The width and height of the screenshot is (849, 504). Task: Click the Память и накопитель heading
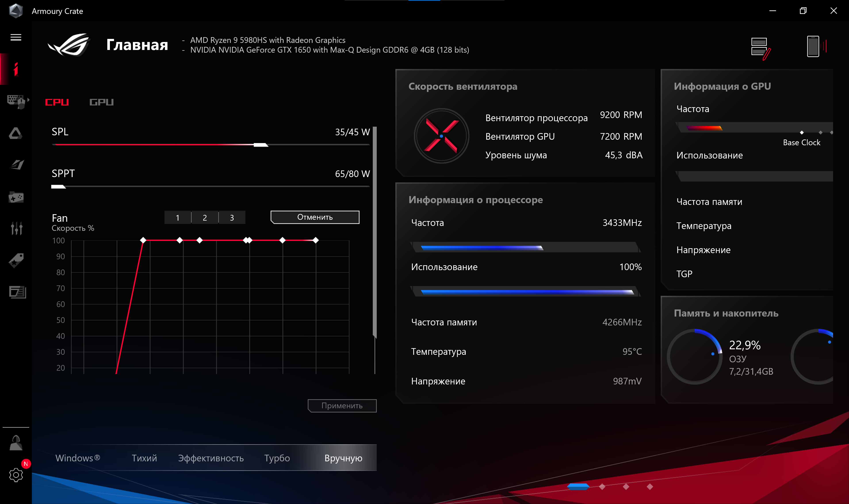pyautogui.click(x=726, y=313)
